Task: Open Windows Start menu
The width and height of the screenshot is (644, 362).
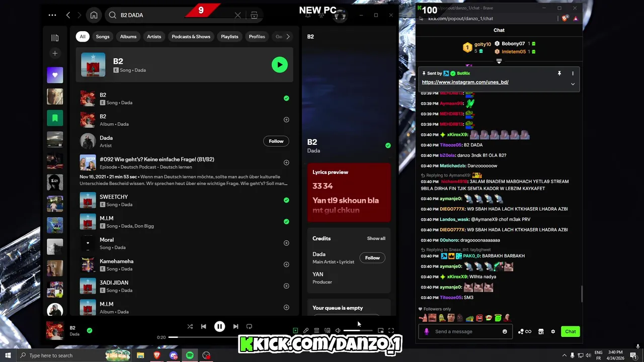Action: pos(8,355)
